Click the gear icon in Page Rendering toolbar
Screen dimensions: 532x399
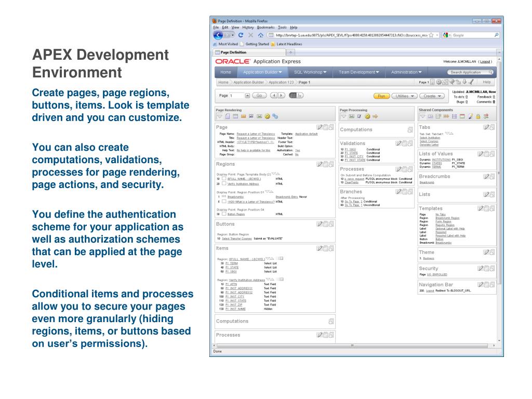click(268, 116)
